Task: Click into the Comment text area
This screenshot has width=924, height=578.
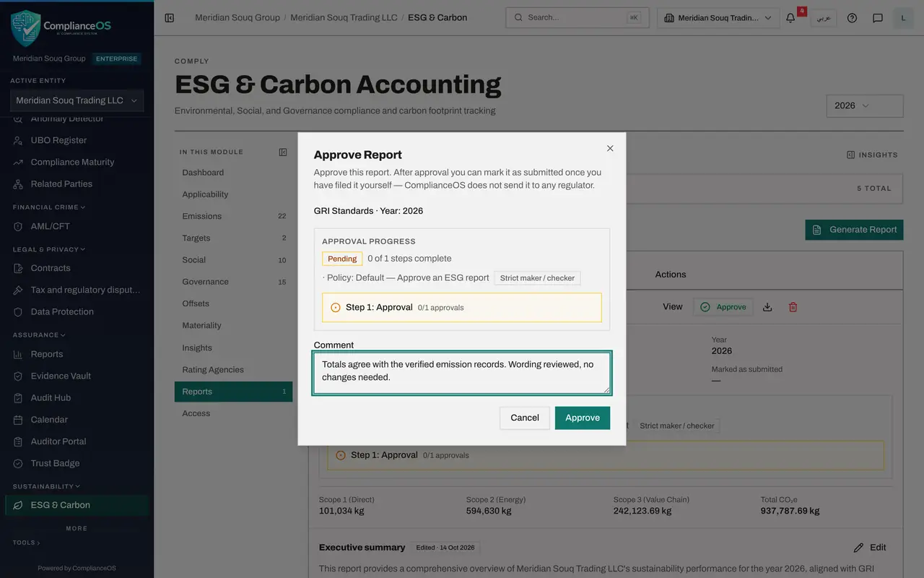Action: tap(462, 373)
